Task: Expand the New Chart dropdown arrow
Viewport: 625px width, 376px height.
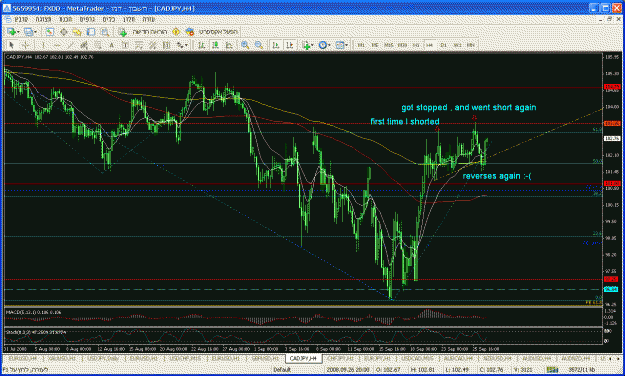Action: tap(18, 32)
